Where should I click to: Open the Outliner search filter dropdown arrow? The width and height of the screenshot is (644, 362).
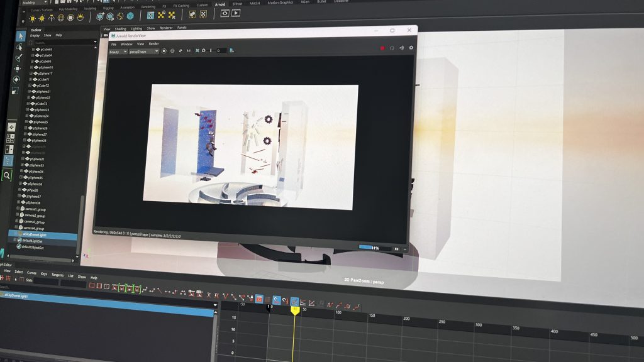point(95,42)
